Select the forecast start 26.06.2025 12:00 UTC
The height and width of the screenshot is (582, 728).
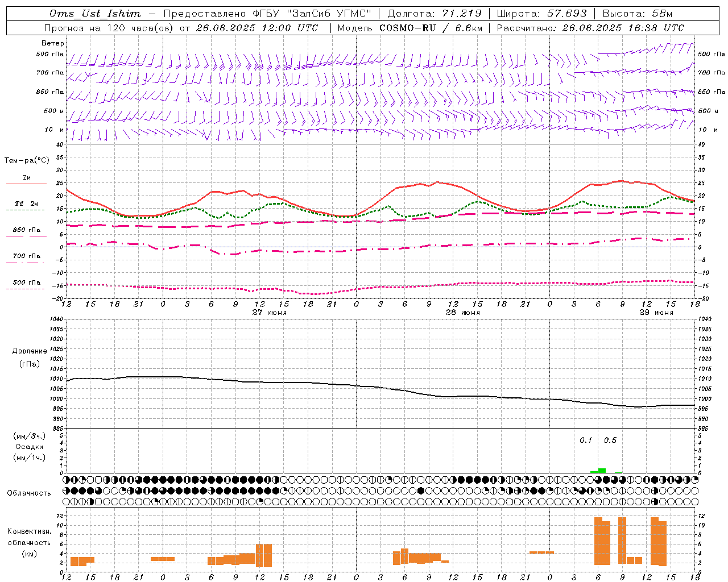(x=257, y=28)
